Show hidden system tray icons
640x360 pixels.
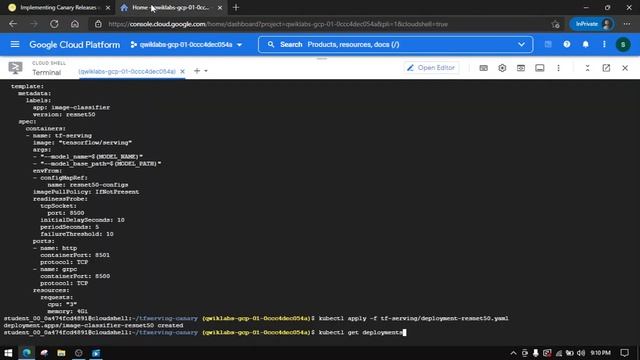pyautogui.click(x=513, y=353)
